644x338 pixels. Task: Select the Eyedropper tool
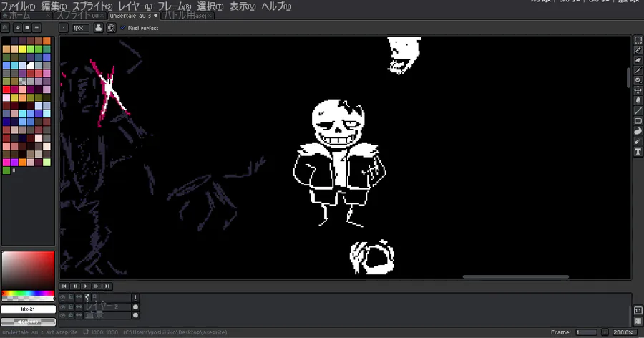pyautogui.click(x=638, y=70)
